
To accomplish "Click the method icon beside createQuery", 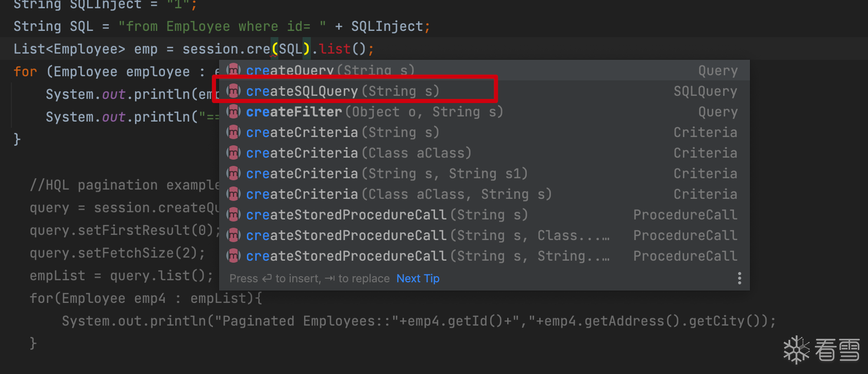I will pyautogui.click(x=233, y=71).
